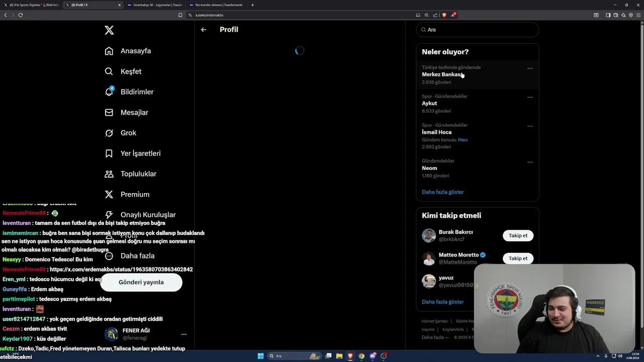The width and height of the screenshot is (644, 362).
Task: Open more options for Aykut trend
Action: (x=530, y=98)
